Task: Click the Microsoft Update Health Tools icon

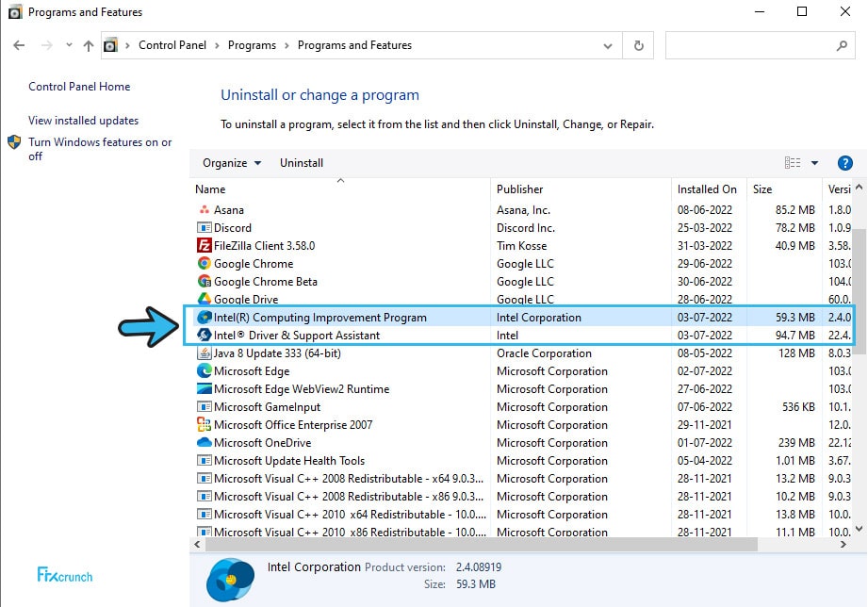Action: [205, 460]
